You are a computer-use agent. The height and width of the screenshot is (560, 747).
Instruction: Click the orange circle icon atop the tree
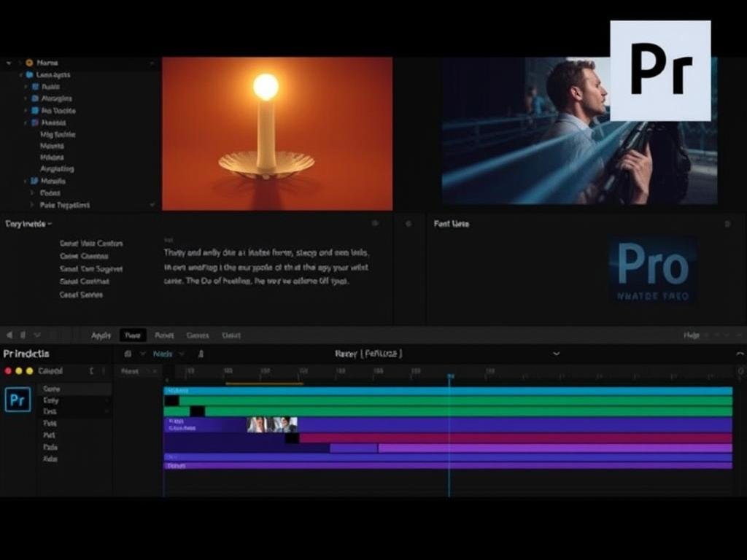pyautogui.click(x=29, y=63)
